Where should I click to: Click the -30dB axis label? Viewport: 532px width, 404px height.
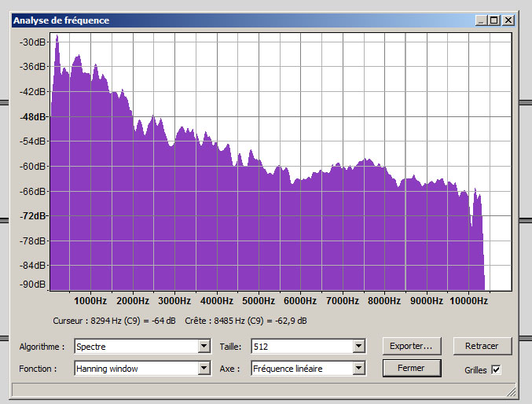click(x=32, y=42)
